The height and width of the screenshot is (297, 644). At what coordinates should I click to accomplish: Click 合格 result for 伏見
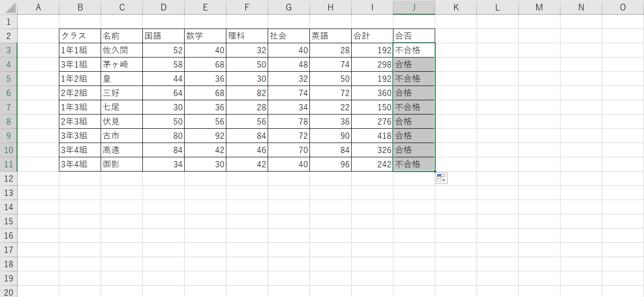(414, 121)
